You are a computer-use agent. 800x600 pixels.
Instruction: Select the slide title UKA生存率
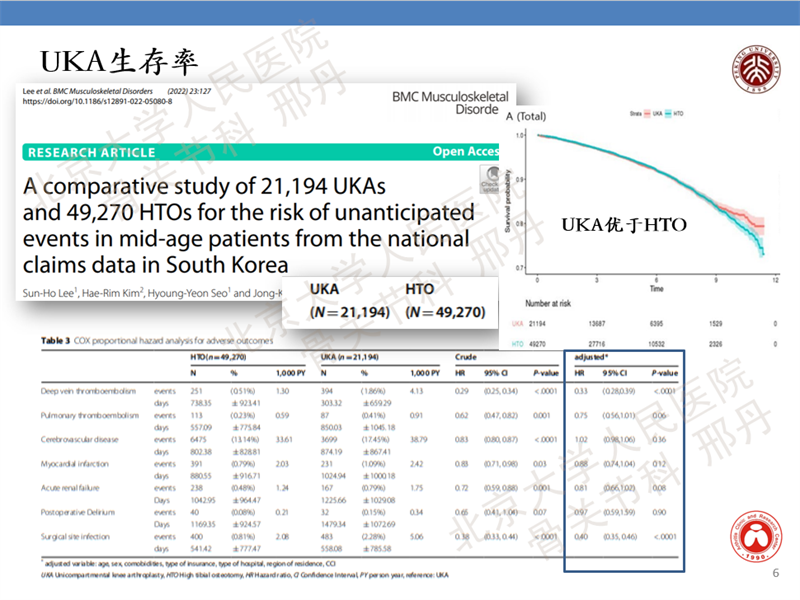(x=118, y=60)
